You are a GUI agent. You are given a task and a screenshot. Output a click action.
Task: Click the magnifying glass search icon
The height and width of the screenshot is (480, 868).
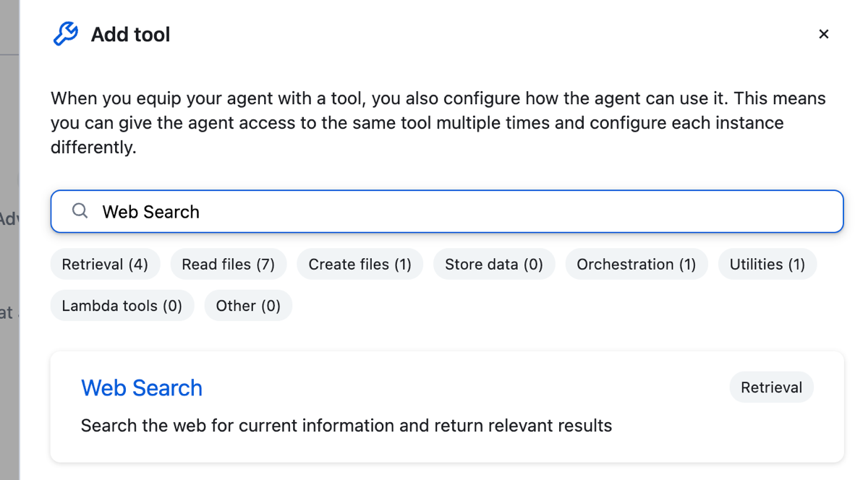[x=80, y=211]
